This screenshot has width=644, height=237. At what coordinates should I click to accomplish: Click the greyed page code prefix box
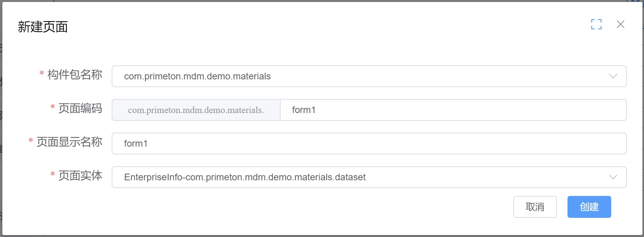pyautogui.click(x=196, y=110)
